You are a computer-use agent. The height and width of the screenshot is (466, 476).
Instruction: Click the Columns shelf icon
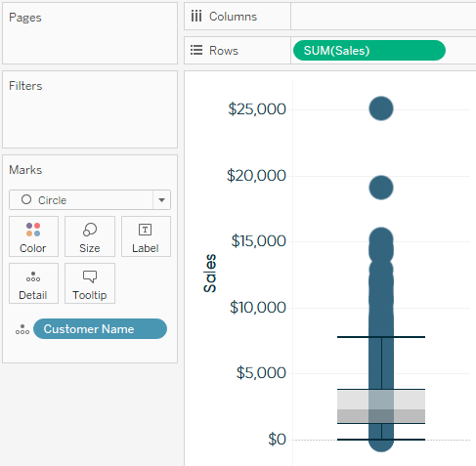coord(196,16)
